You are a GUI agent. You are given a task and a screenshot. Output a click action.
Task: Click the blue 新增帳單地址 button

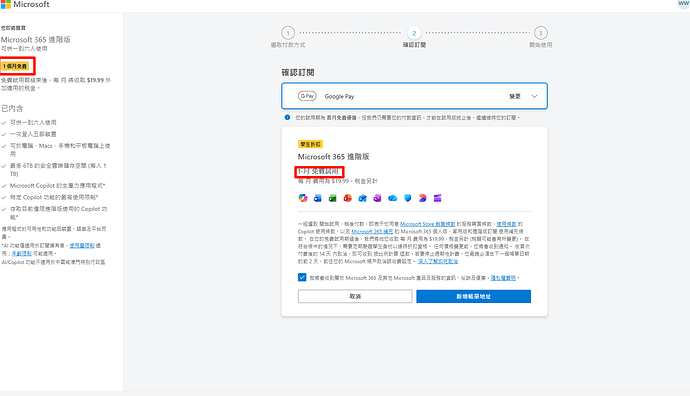click(473, 296)
